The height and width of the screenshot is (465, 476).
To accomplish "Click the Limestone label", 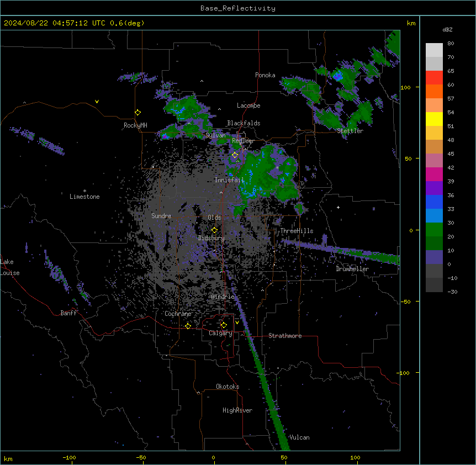I will (x=84, y=197).
